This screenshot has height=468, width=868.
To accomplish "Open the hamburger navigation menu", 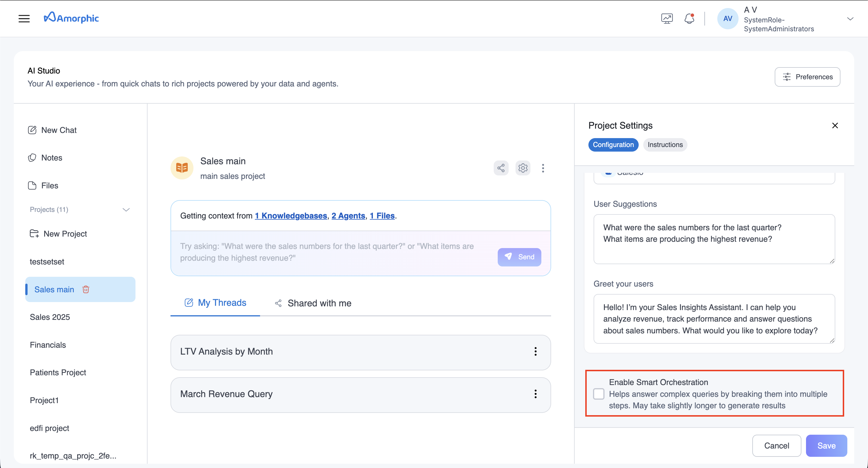I will pyautogui.click(x=24, y=19).
